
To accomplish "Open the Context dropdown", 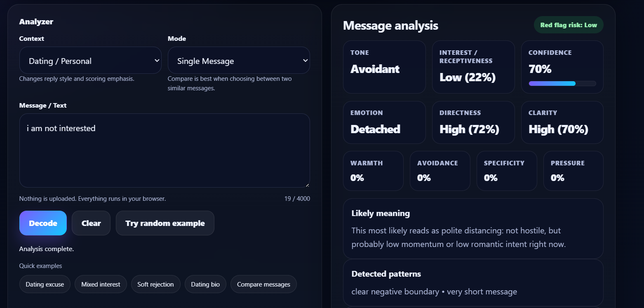I will click(x=90, y=60).
